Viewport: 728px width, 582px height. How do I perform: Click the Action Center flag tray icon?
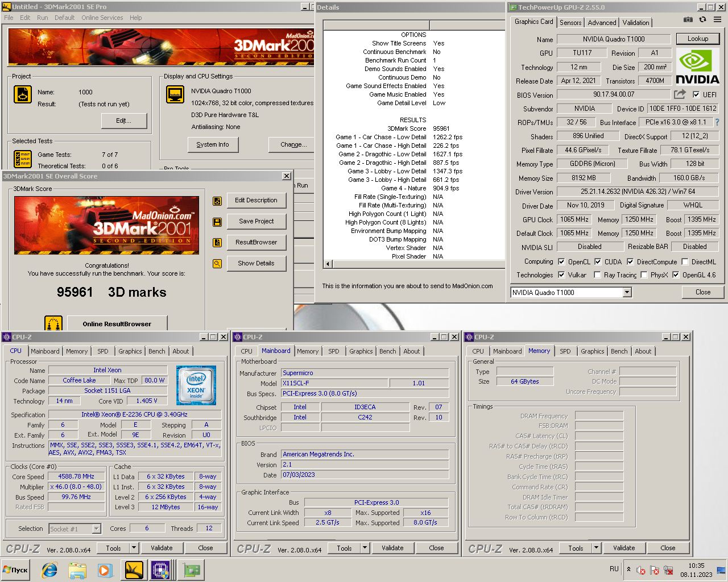point(655,570)
